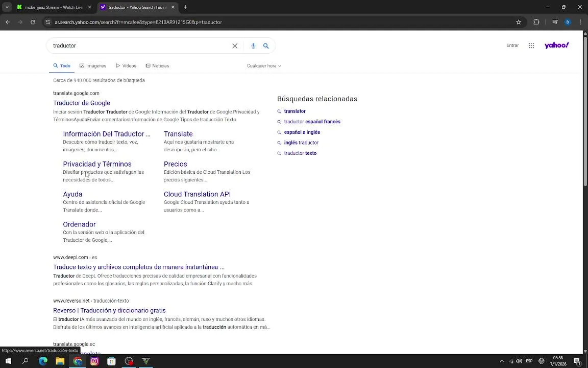Switch to the Videos tab
Viewport: 588px width, 368px height.
126,66
